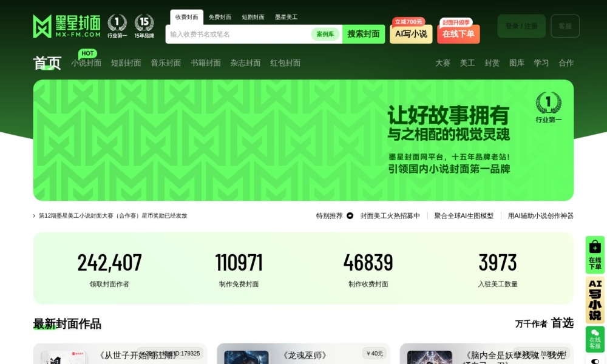The image size is (607, 364).
Task: Open the 封面美工火热招募中 link
Action: pyautogui.click(x=390, y=216)
